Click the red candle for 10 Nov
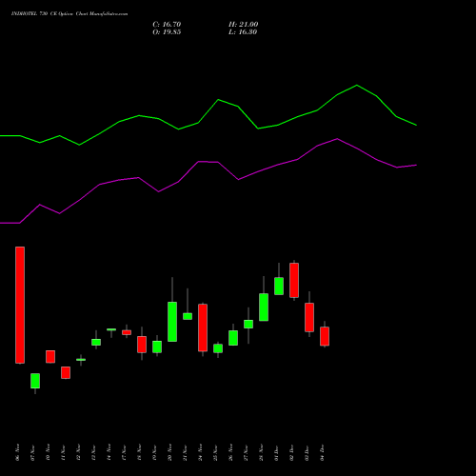476x476 pixels. click(x=50, y=357)
